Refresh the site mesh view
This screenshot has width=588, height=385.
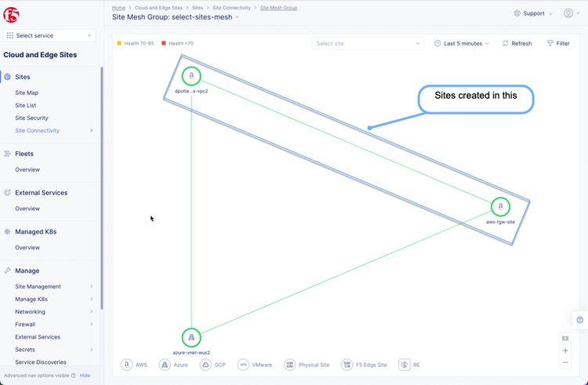(x=517, y=44)
